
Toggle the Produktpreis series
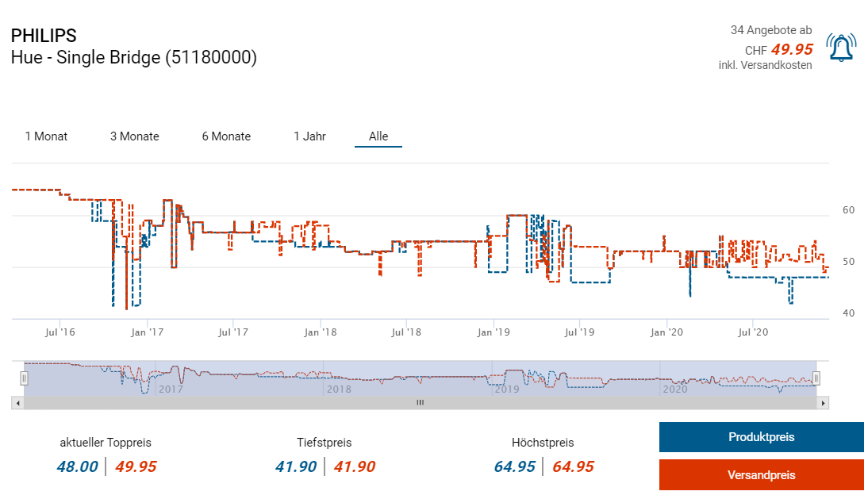[x=761, y=437]
